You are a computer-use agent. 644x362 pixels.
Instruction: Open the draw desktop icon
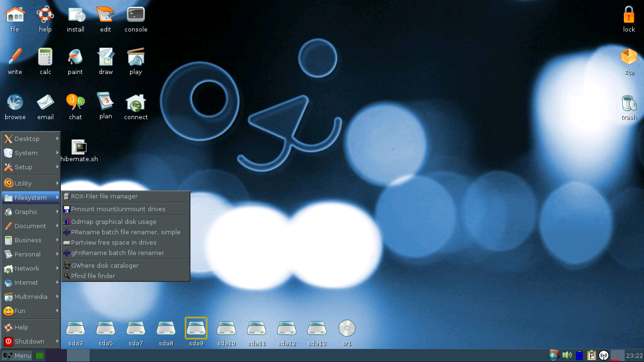106,57
